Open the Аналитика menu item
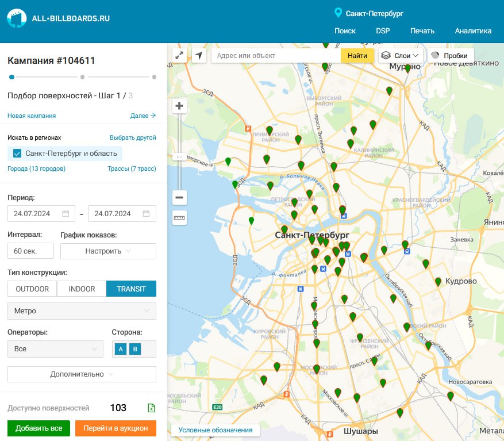Screen dimensions: 504x441 click(473, 31)
